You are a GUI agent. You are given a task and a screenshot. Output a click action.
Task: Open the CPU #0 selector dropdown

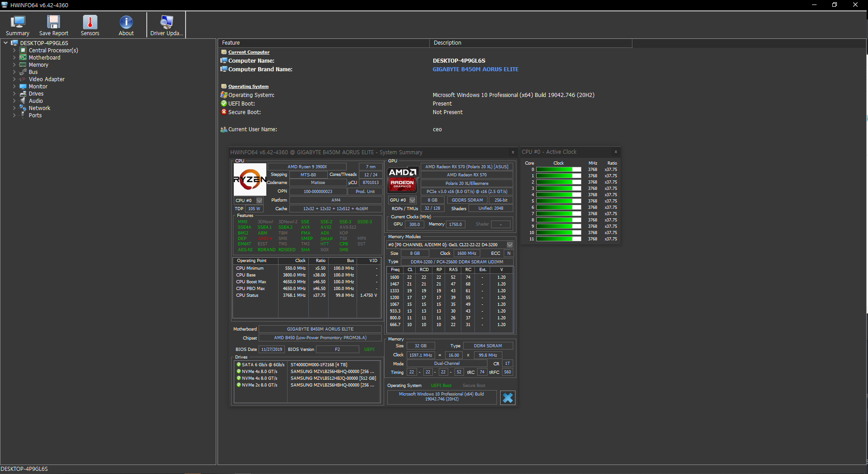[x=260, y=200]
